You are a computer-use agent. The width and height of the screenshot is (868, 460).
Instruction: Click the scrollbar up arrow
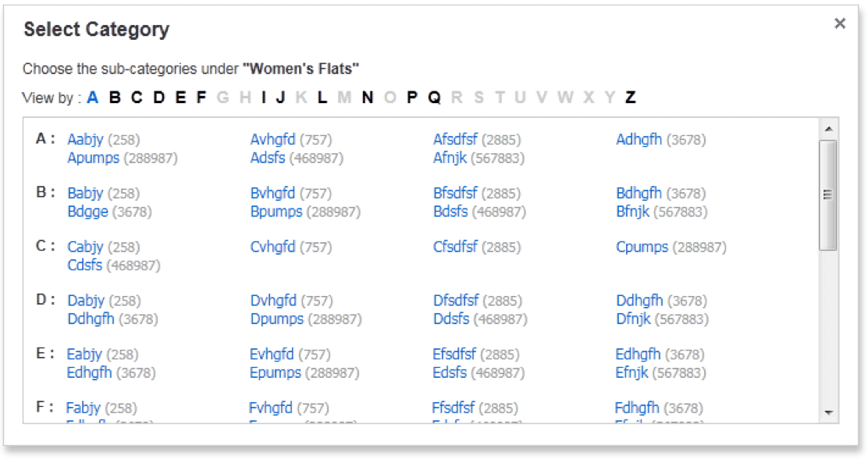[828, 129]
